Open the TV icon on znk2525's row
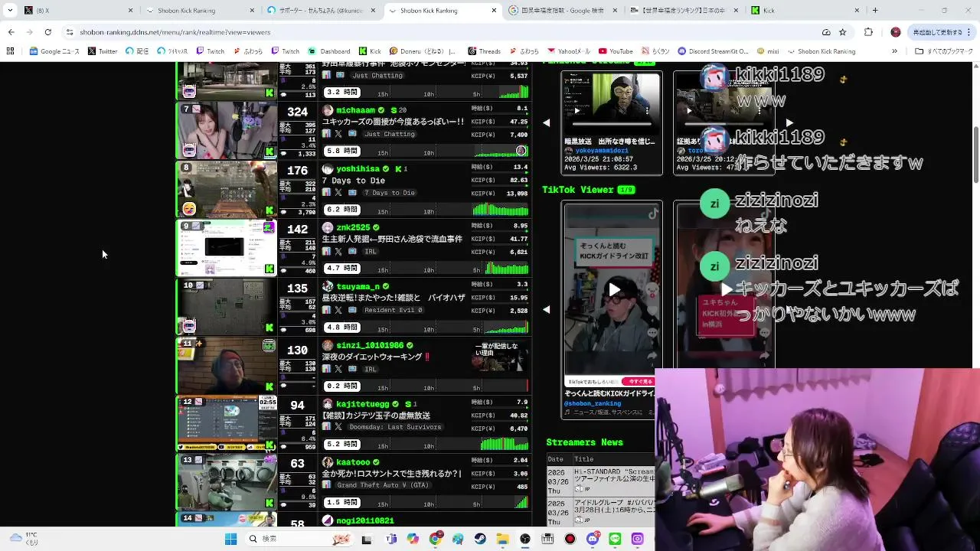 [352, 251]
